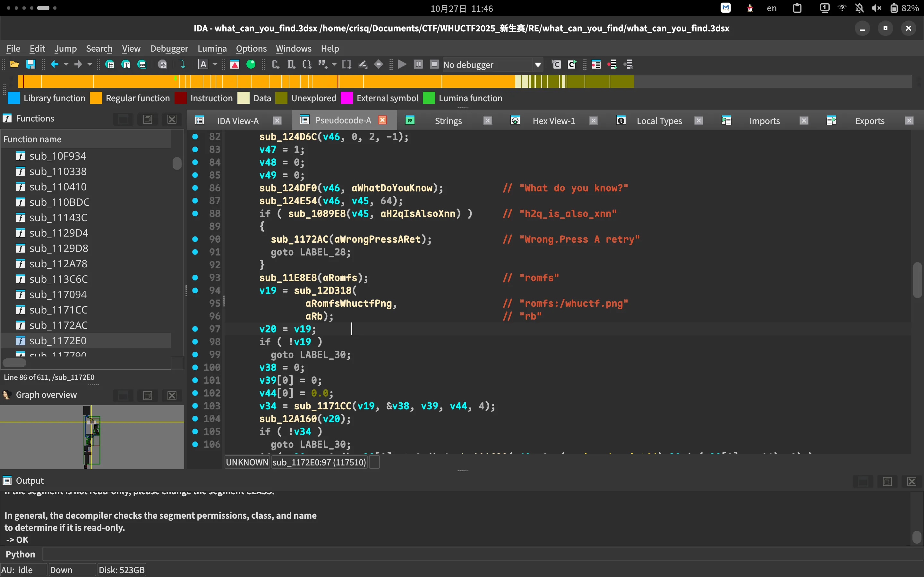The height and width of the screenshot is (577, 924).
Task: Click the text search 'T' icon
Action: pyautogui.click(x=126, y=64)
